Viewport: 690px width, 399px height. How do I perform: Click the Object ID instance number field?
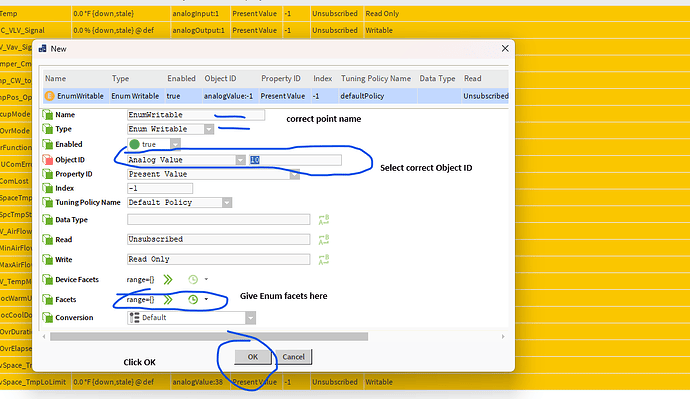(295, 160)
